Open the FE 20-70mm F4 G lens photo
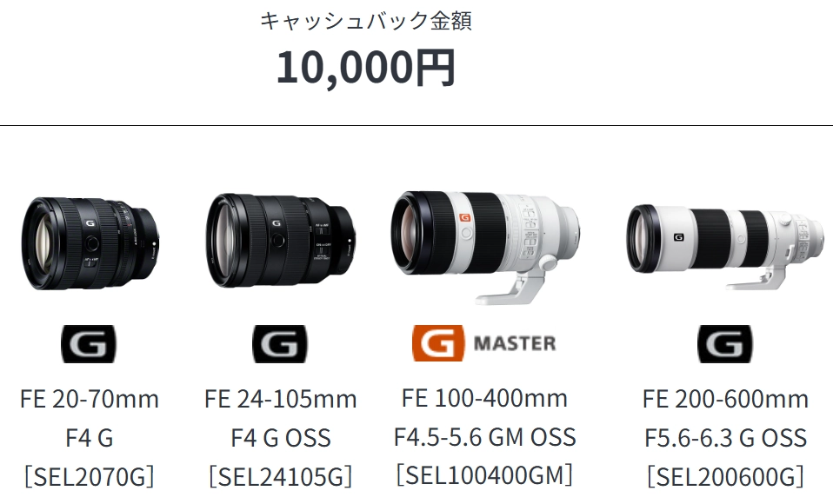The height and width of the screenshot is (504, 833). (x=90, y=244)
